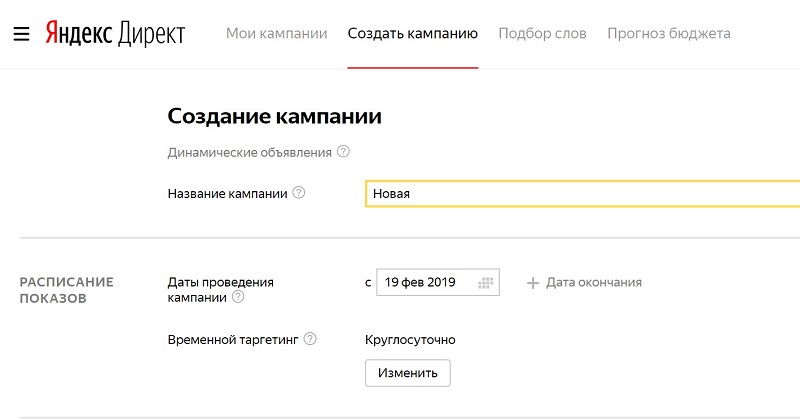800x419 pixels.
Task: Open the hamburger menu
Action: (21, 34)
